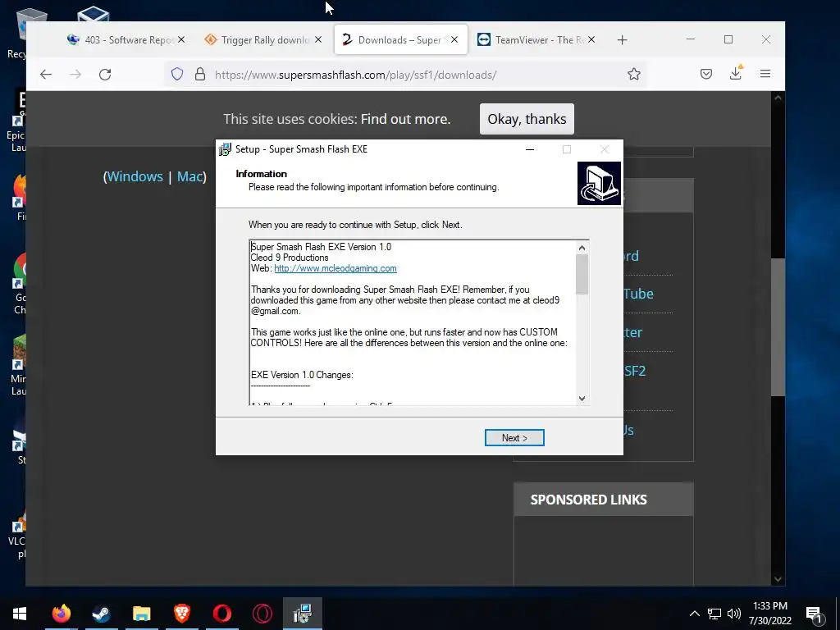
Task: Open Brave browser from the taskbar
Action: coord(181,614)
